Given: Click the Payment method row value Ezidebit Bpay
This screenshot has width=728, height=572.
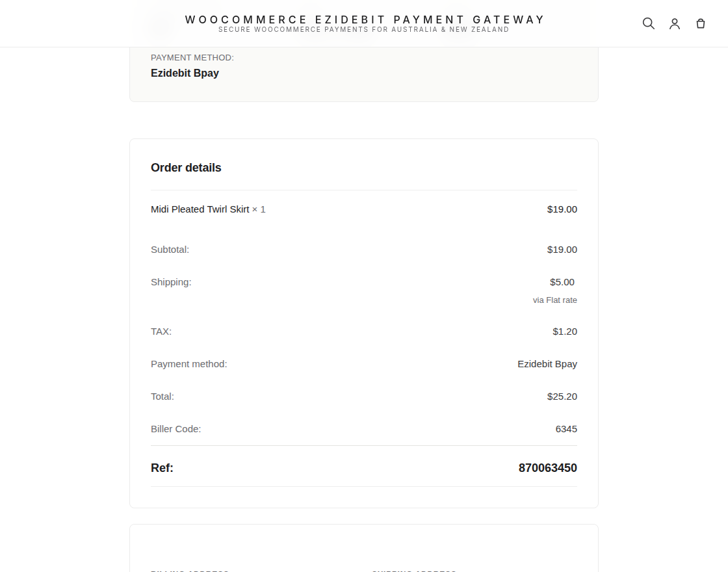Looking at the screenshot, I should point(547,364).
